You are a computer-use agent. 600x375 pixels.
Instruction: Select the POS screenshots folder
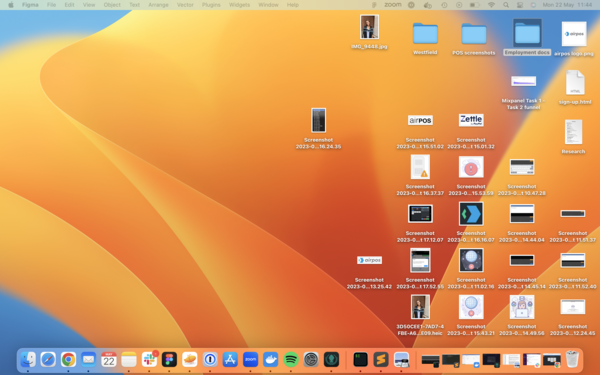pyautogui.click(x=474, y=38)
